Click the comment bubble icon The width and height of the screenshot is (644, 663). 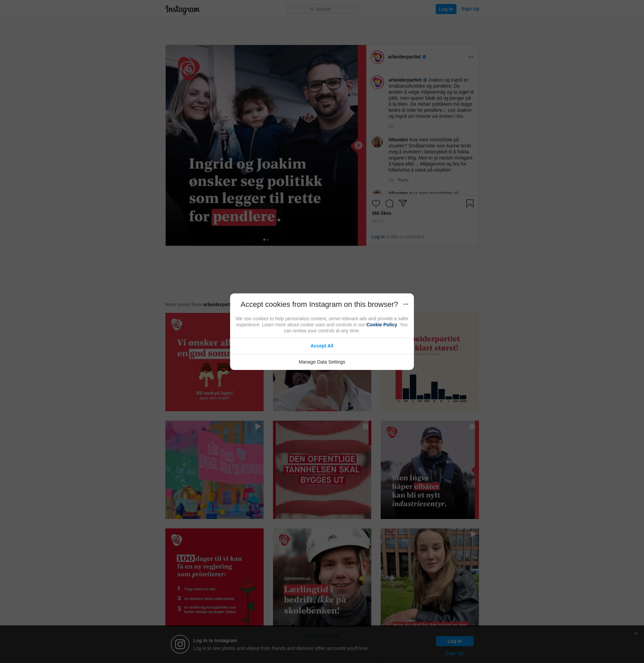(389, 203)
